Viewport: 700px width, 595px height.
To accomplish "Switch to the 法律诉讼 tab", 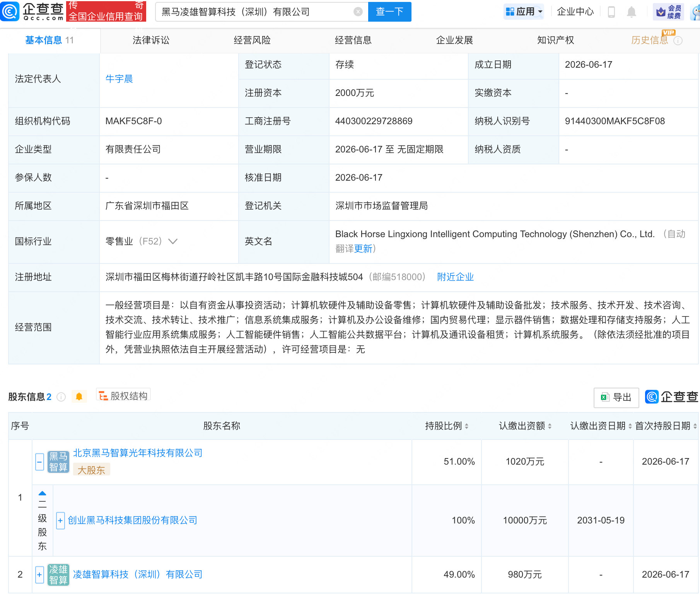I will (151, 40).
